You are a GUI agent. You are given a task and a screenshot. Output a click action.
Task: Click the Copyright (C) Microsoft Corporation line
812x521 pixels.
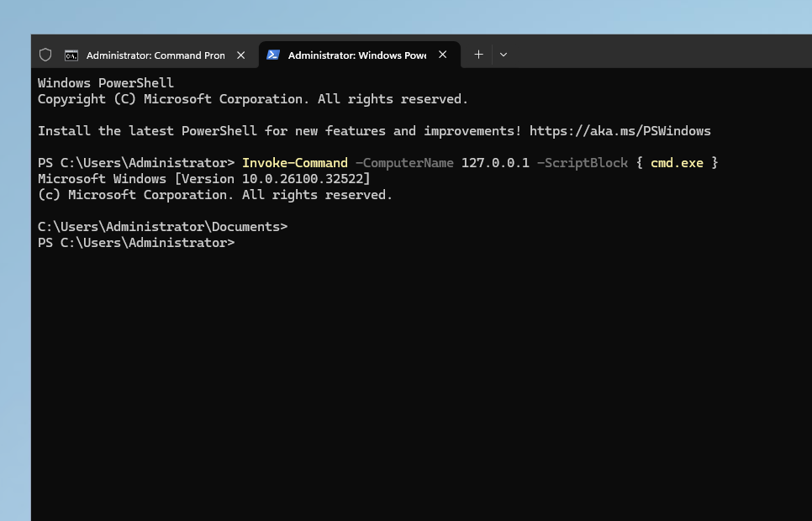tap(253, 99)
